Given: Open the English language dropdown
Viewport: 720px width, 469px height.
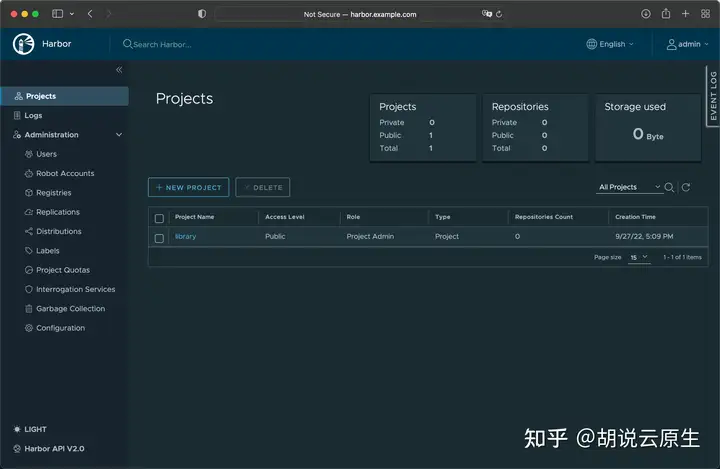Looking at the screenshot, I should point(611,44).
